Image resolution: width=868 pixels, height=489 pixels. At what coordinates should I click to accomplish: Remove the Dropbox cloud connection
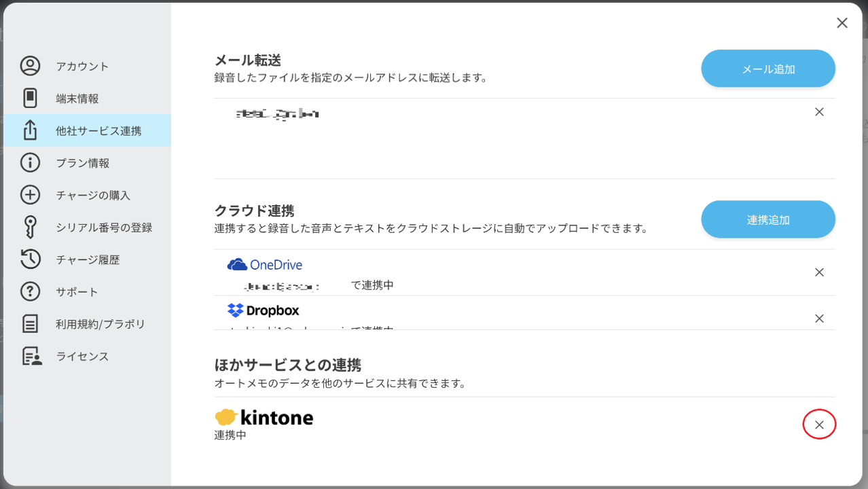819,319
